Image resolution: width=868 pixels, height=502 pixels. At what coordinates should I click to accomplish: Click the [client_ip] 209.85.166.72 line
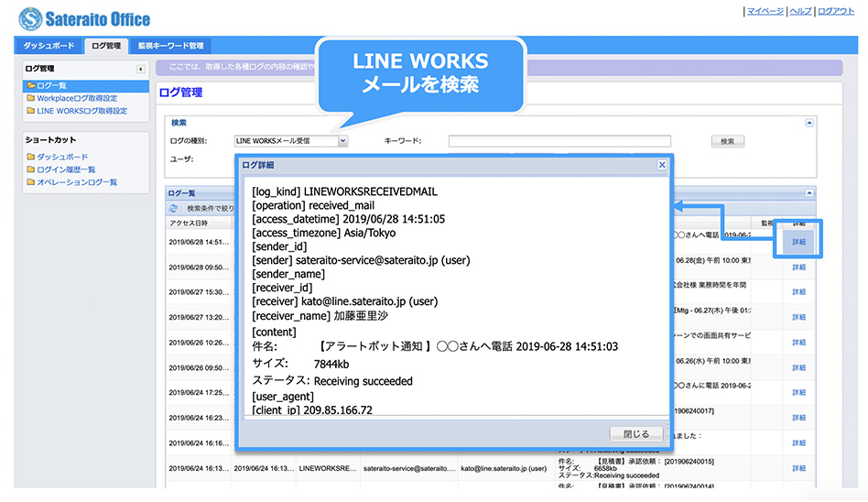[x=312, y=410]
